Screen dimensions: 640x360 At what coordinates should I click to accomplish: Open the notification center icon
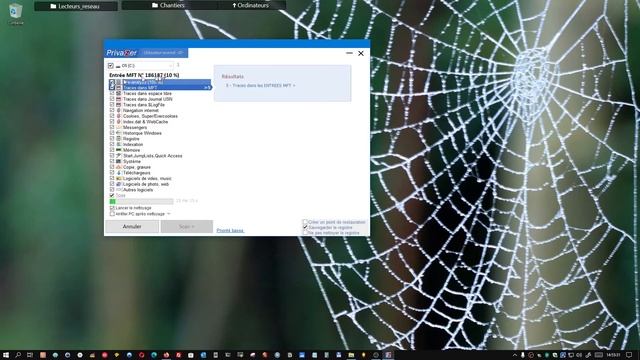point(629,355)
